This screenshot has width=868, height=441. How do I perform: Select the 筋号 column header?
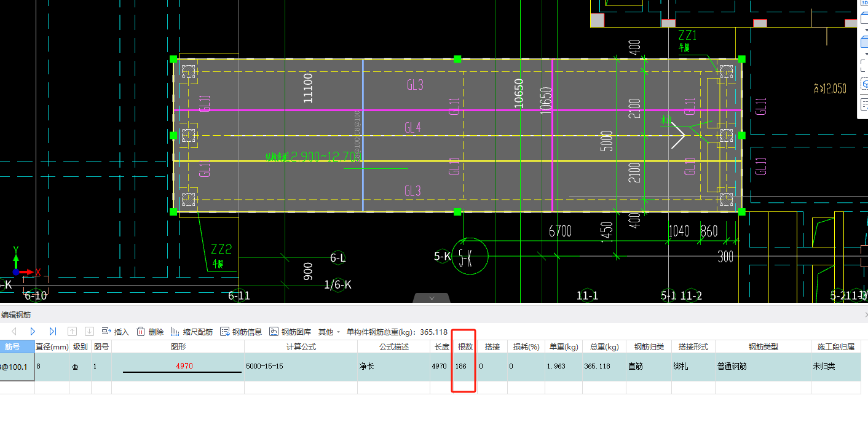click(17, 346)
